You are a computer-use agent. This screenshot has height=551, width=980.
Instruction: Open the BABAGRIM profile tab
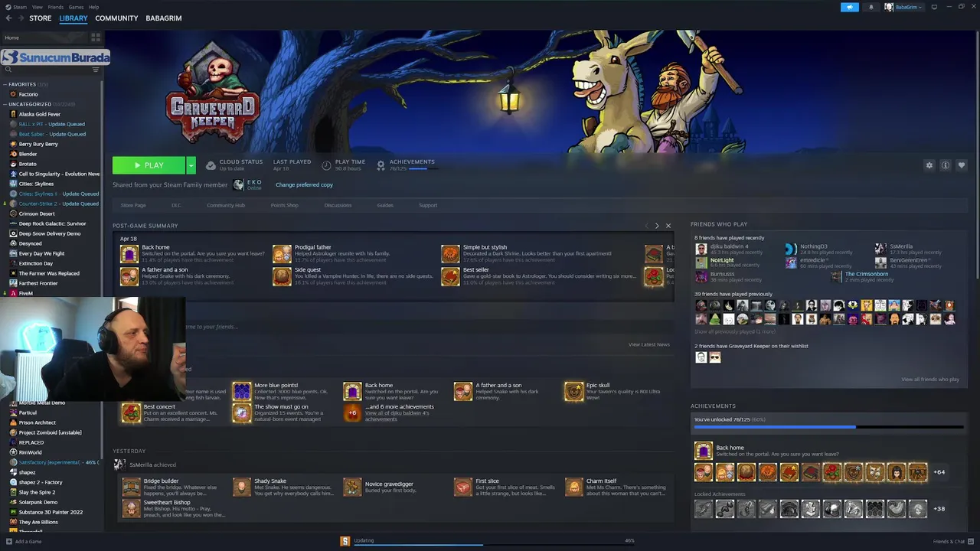pyautogui.click(x=164, y=18)
